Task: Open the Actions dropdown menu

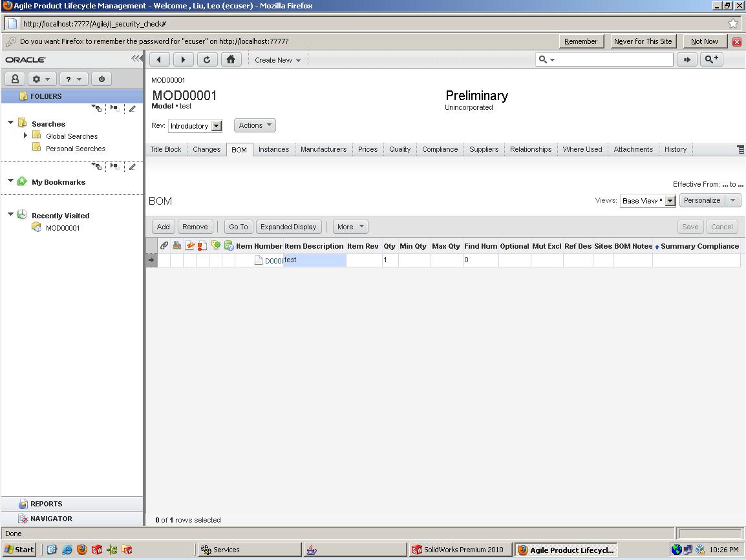Action: [x=255, y=125]
